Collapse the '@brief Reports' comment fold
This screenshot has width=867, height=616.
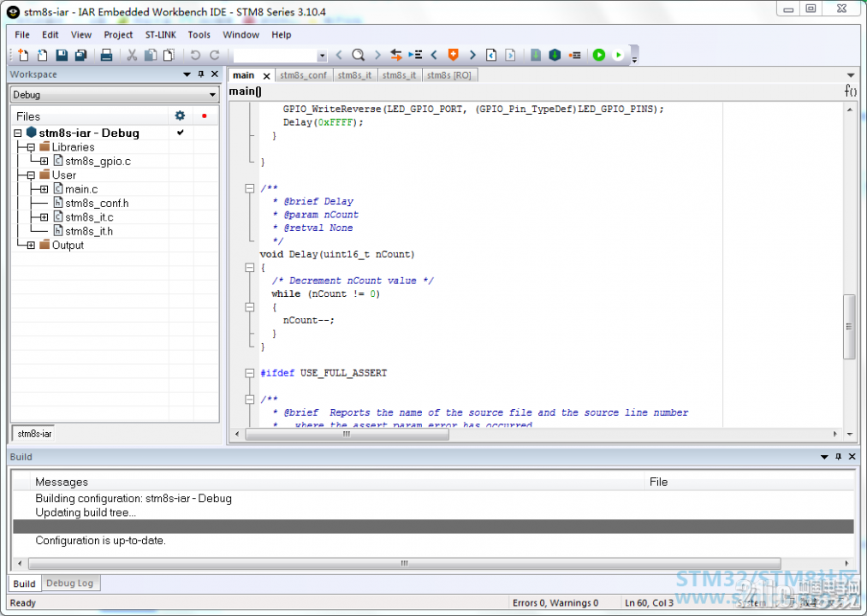[x=250, y=400]
